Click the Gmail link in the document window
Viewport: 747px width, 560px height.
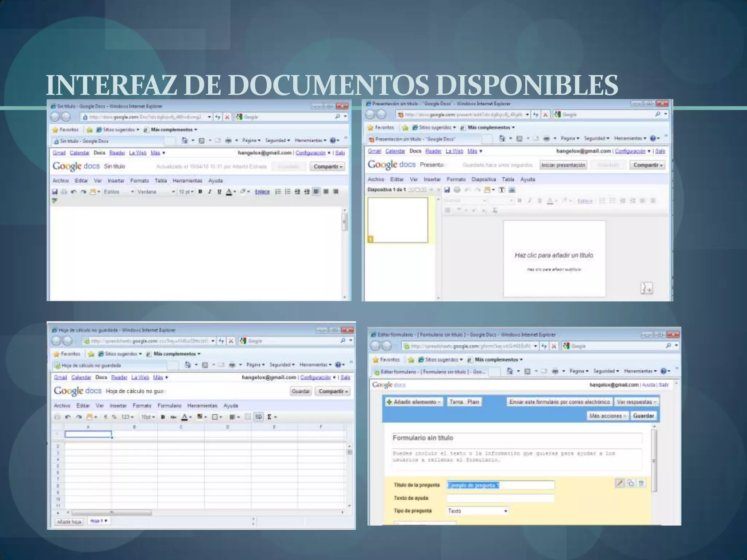pos(59,153)
